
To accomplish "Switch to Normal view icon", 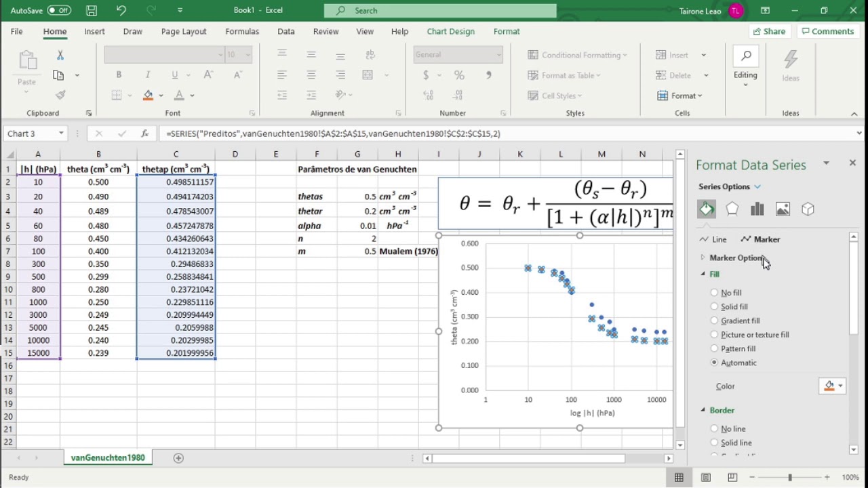I will click(679, 477).
